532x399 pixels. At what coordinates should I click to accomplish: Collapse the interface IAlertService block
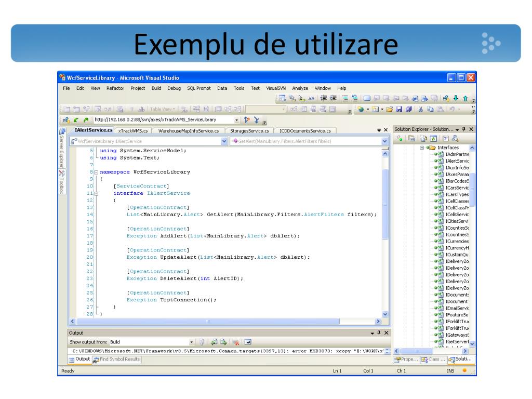tap(96, 194)
